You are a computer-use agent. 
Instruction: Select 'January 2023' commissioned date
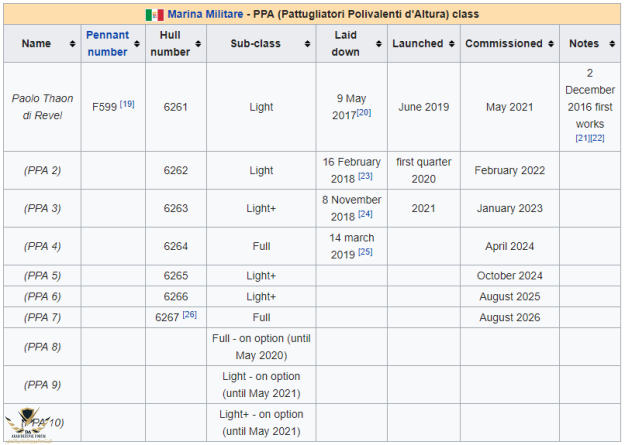[x=509, y=208]
